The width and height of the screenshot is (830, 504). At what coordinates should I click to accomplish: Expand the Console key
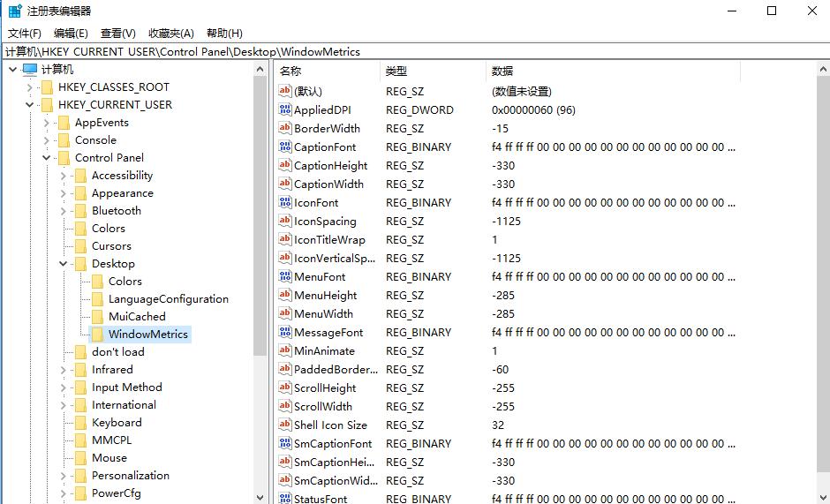[47, 140]
